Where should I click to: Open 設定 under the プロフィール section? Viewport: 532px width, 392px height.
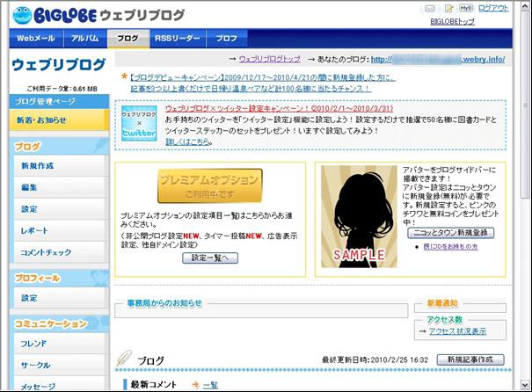coord(61,298)
